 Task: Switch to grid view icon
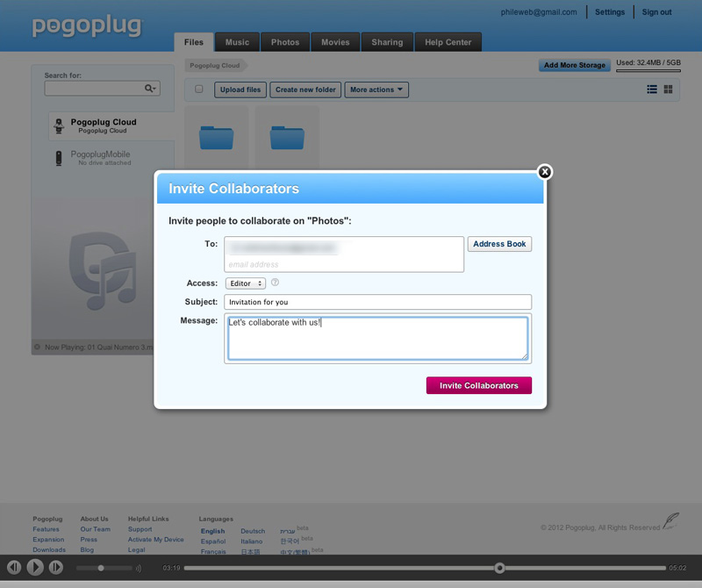[668, 90]
